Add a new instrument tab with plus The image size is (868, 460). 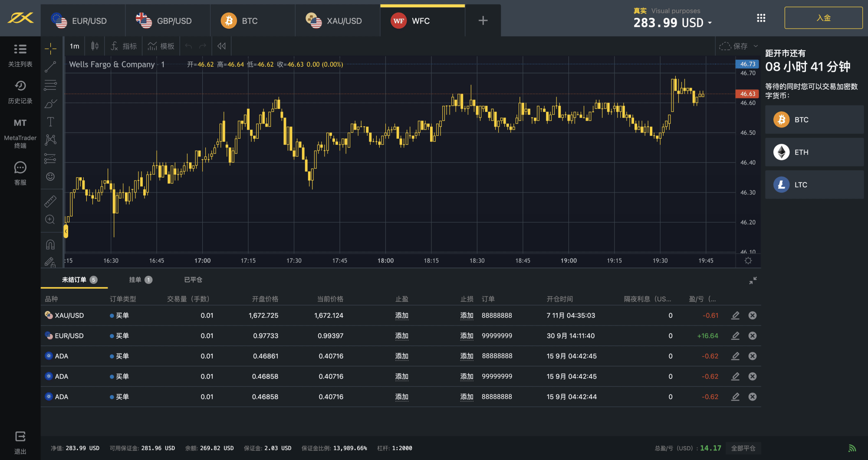pos(483,21)
